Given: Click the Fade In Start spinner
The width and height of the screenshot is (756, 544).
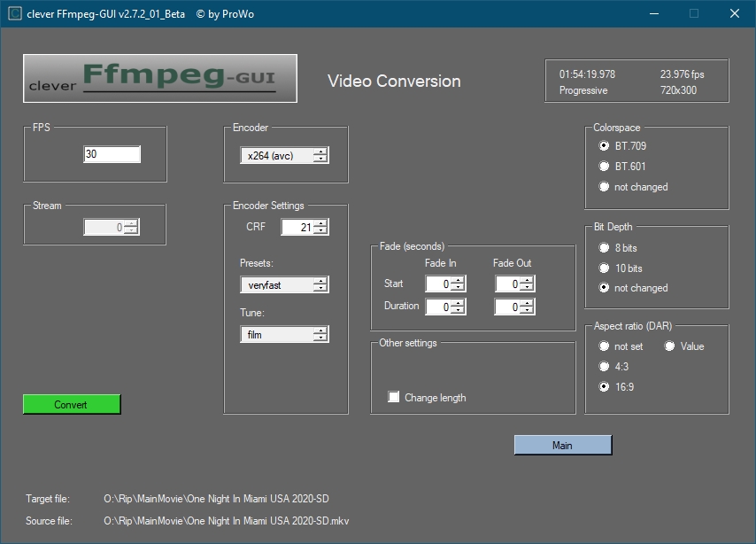Looking at the screenshot, I should pyautogui.click(x=439, y=284).
